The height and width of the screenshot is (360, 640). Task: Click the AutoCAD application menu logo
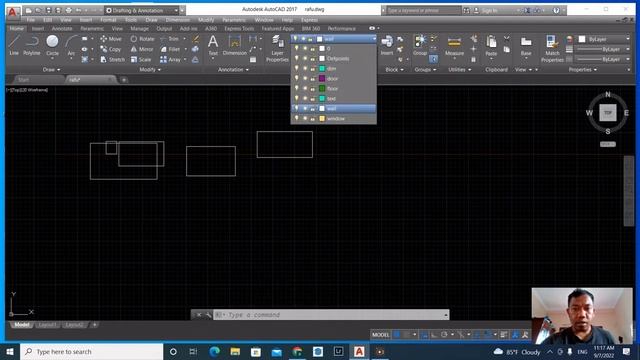point(12,12)
